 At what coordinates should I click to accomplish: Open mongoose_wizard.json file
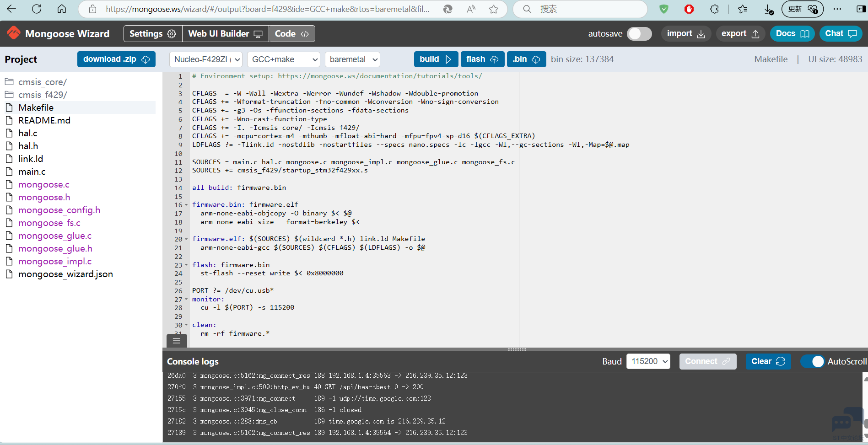point(65,274)
